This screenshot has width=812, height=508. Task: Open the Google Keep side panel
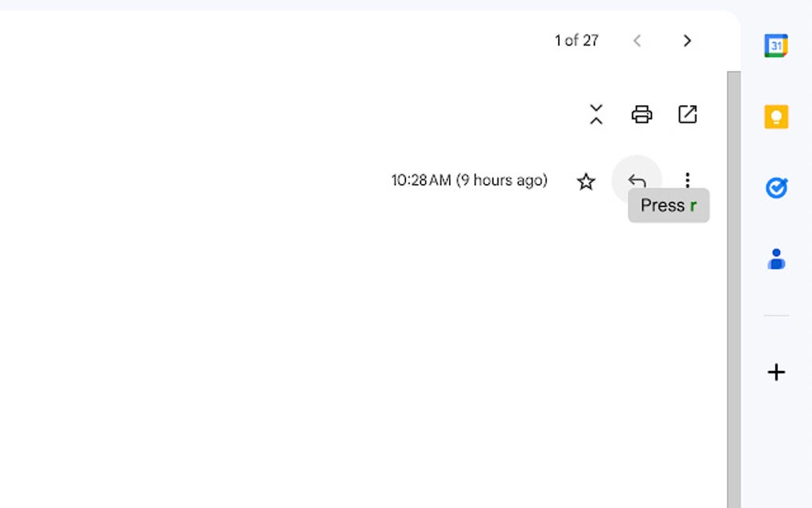[775, 116]
